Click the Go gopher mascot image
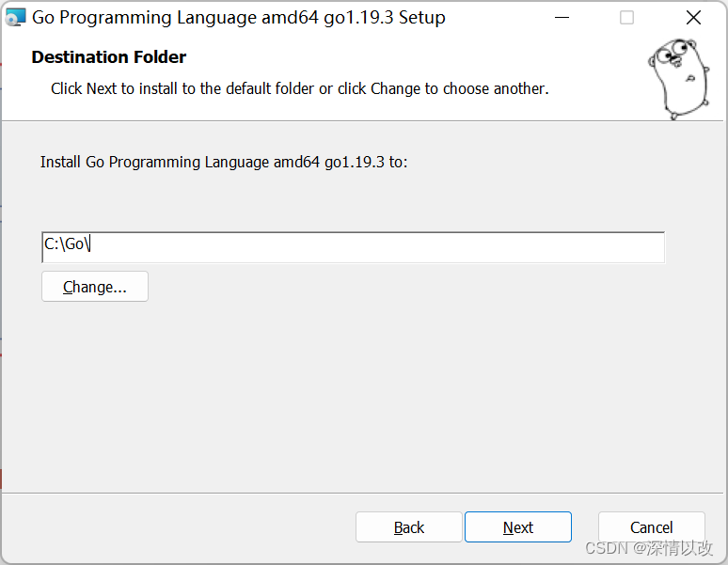The image size is (728, 565). (x=678, y=79)
